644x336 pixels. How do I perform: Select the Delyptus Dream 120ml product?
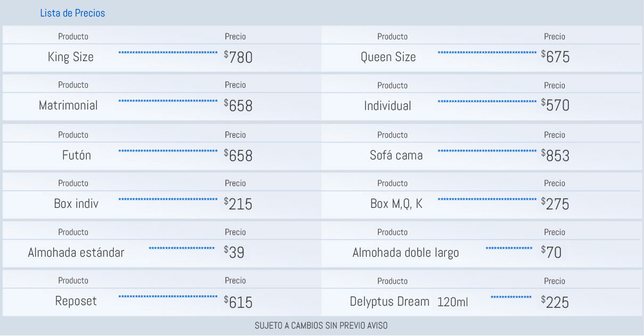(409, 301)
